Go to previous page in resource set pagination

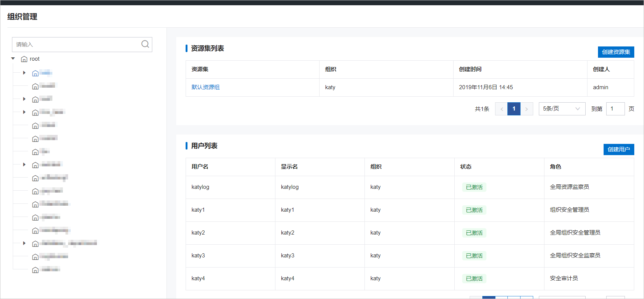501,109
